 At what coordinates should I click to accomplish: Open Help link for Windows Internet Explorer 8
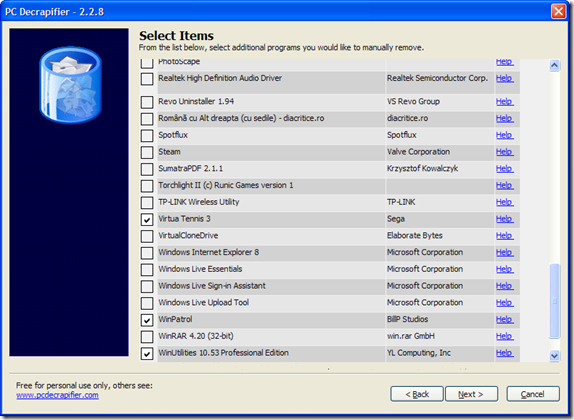(504, 252)
